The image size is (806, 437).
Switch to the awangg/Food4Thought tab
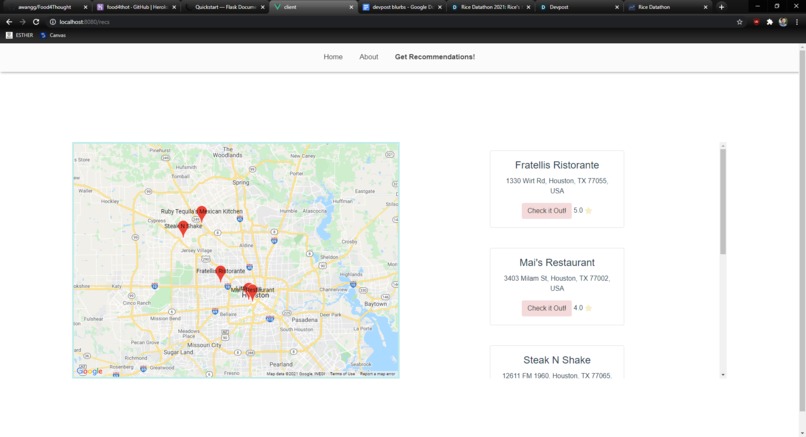click(44, 7)
